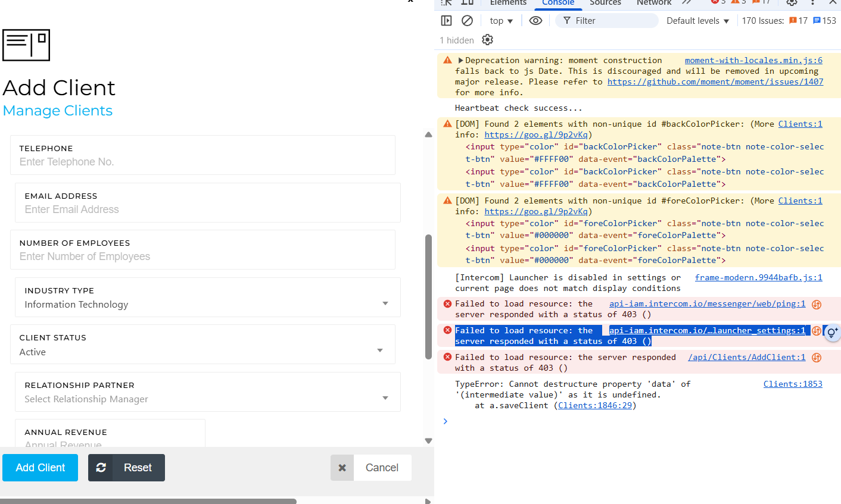Image resolution: width=841 pixels, height=504 pixels.
Task: Open console settings gear beside '1 hidden'
Action: pos(488,40)
